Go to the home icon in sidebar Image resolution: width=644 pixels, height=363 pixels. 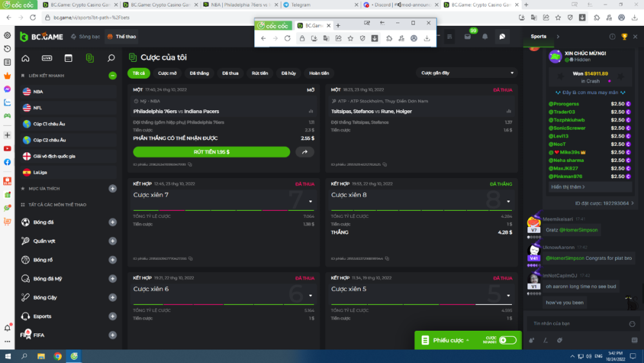(x=26, y=58)
